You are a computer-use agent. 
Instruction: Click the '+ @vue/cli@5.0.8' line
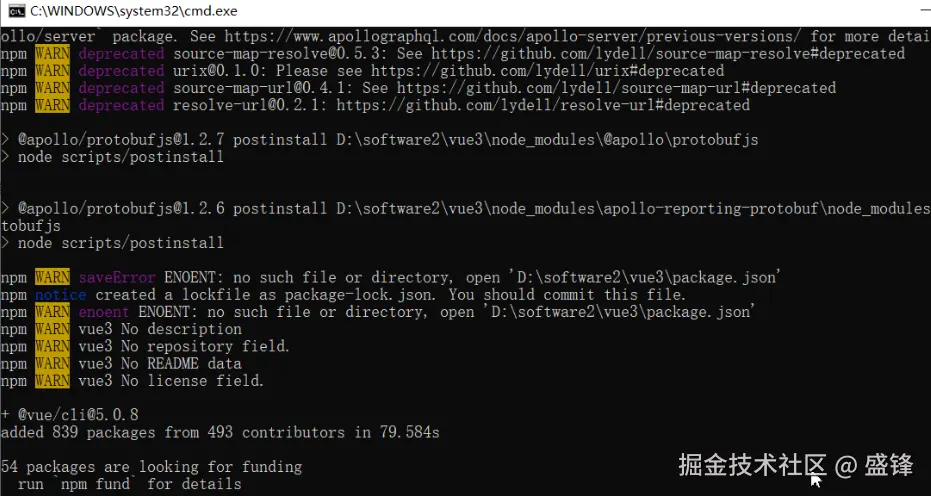coord(70,415)
